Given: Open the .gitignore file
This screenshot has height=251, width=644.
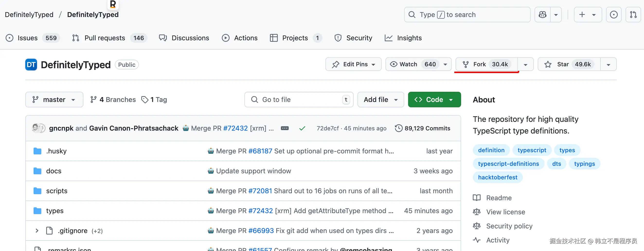Looking at the screenshot, I should pos(73,231).
